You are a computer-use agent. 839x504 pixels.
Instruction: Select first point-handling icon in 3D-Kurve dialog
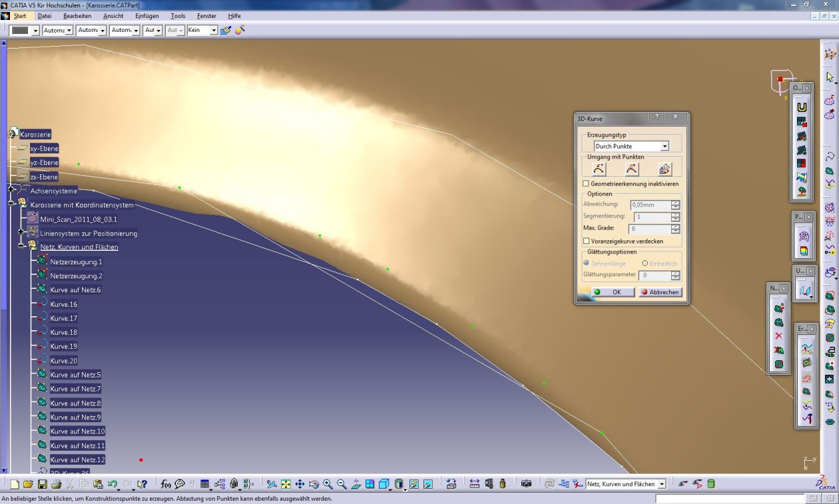(599, 168)
